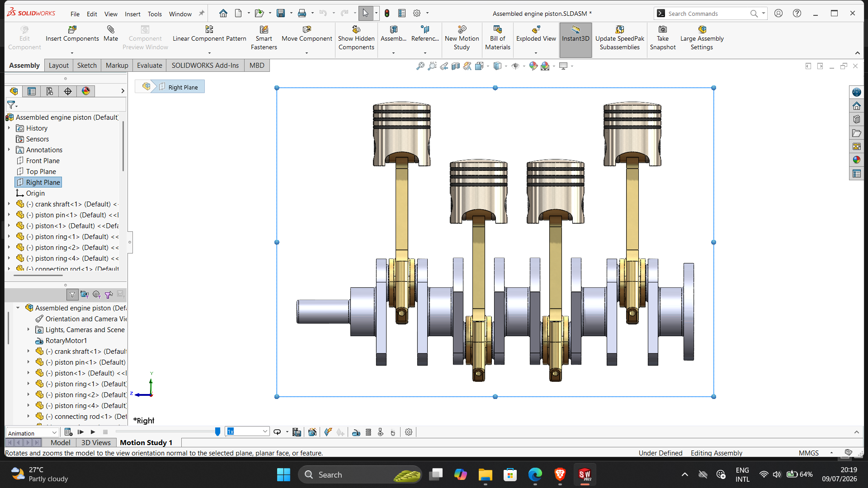This screenshot has height=488, width=868.
Task: Toggle the motion study filter button
Action: tap(72, 295)
